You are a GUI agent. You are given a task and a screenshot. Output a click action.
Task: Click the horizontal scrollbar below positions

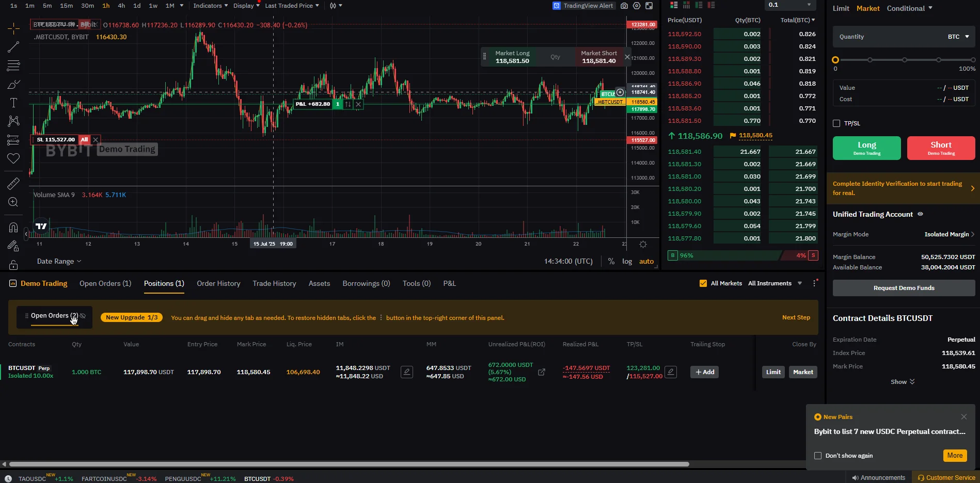coord(349,464)
